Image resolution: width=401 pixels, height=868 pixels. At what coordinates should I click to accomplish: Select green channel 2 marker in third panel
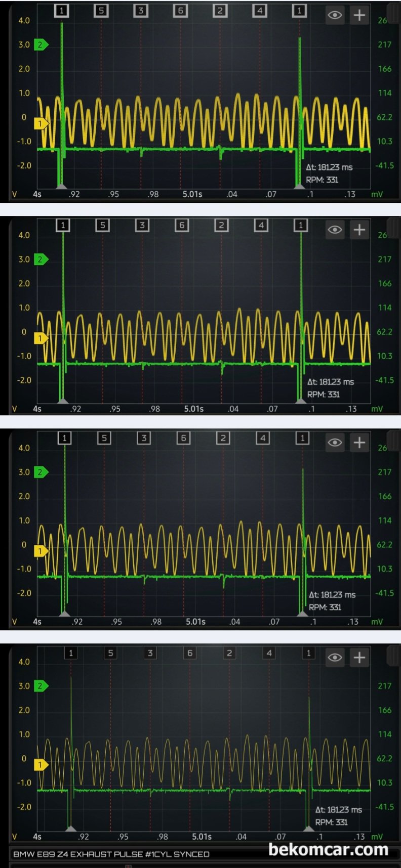tap(41, 472)
